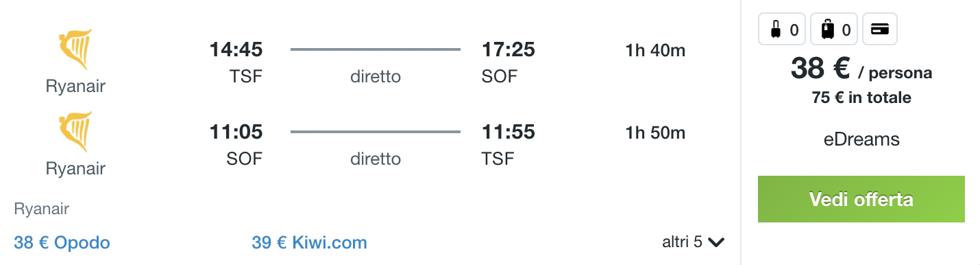
Task: Click the green 'Vedi offerta' button
Action: point(861,199)
